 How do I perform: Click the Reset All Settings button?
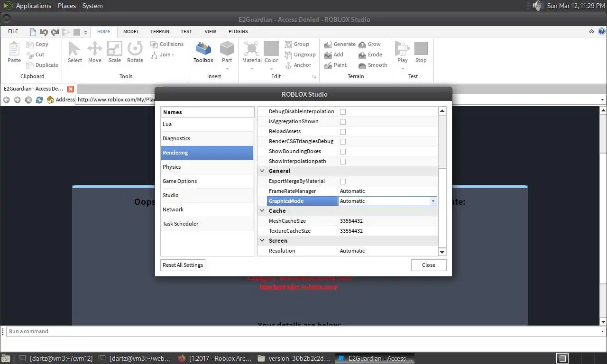[183, 265]
